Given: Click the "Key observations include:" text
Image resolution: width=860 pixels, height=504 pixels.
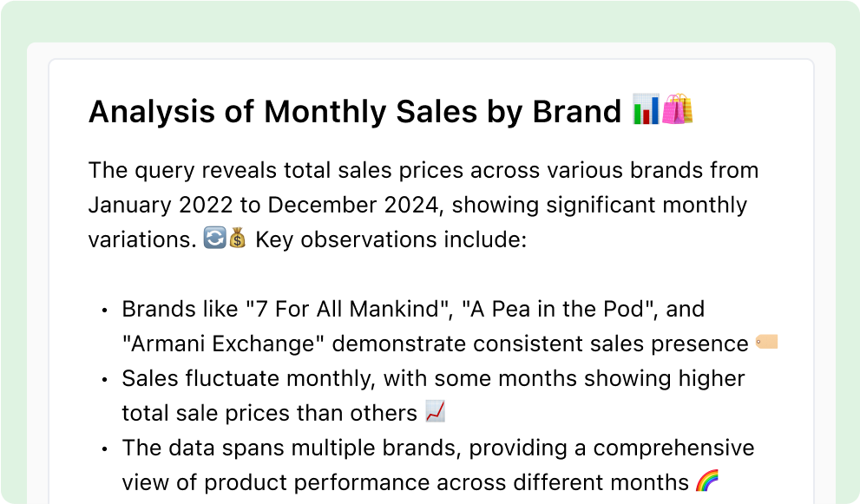Looking at the screenshot, I should [391, 239].
